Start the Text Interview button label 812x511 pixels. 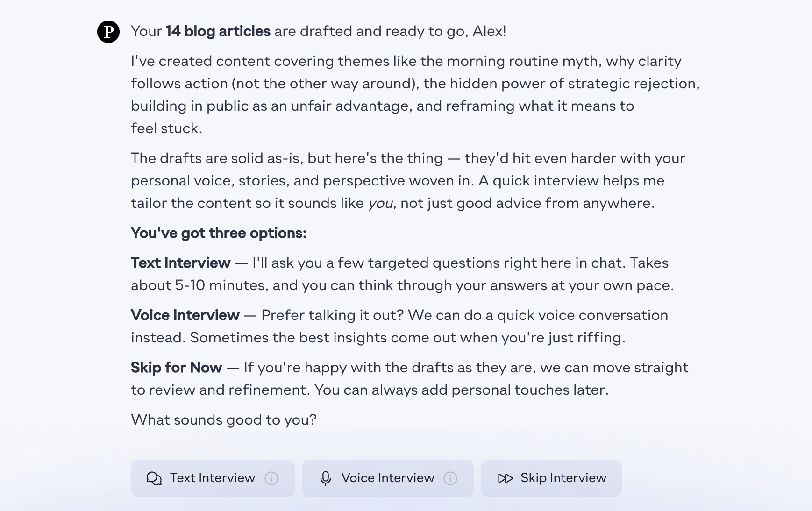pos(212,478)
